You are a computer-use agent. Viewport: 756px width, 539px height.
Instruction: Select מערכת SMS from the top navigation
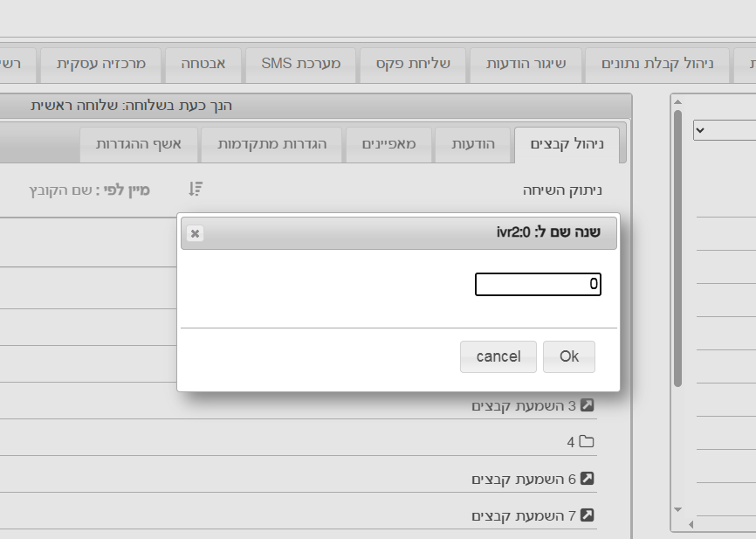point(300,65)
